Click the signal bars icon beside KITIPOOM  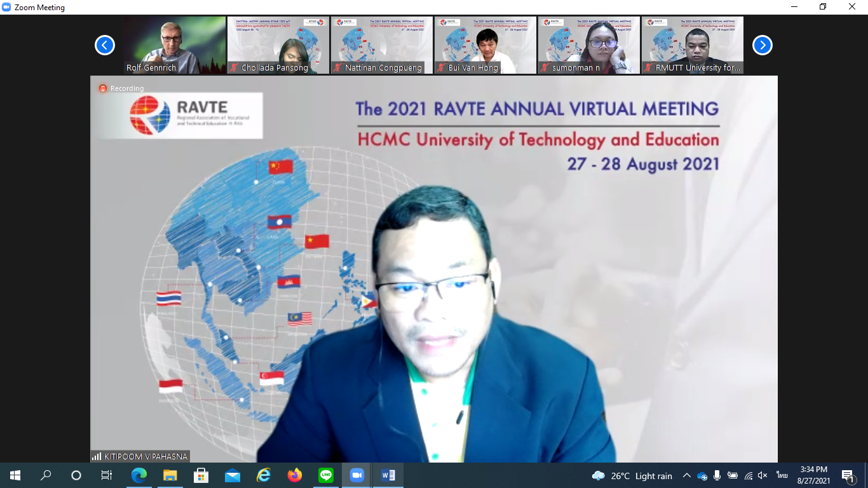coord(97,456)
